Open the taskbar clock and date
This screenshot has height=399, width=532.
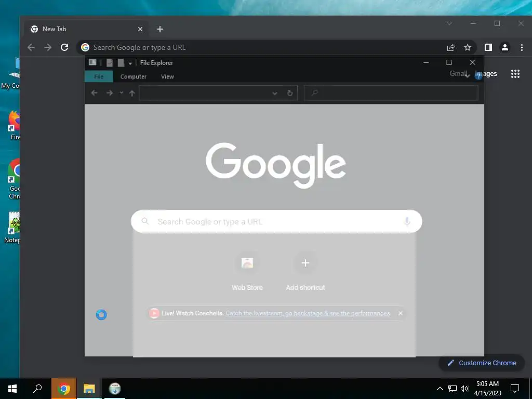point(487,389)
